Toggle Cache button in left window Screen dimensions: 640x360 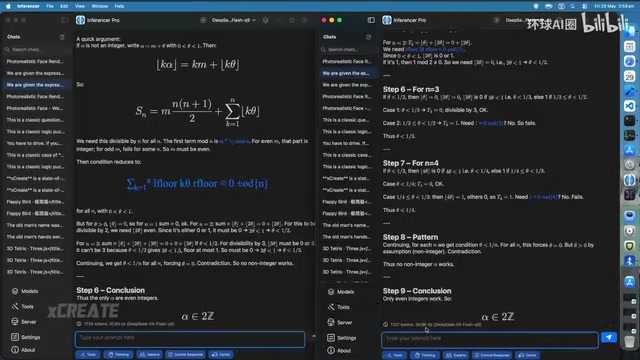click(x=221, y=354)
